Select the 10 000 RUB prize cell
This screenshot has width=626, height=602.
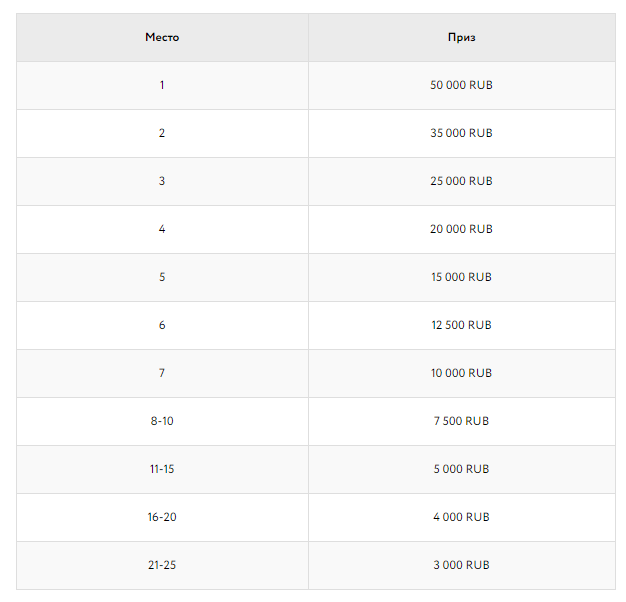tap(461, 373)
